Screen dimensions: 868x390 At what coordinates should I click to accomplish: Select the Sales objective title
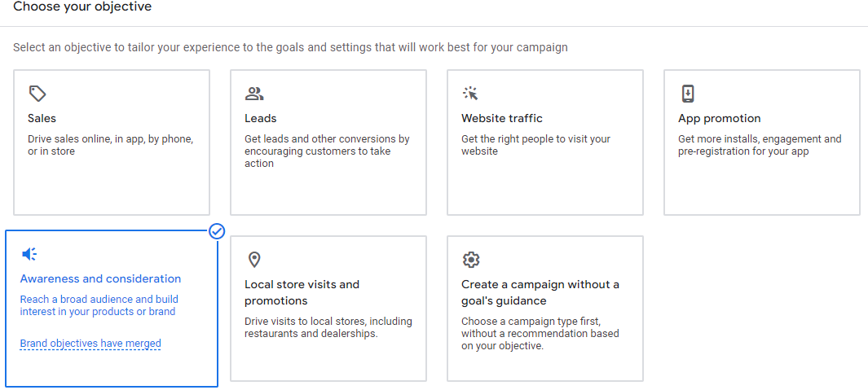[x=42, y=118]
